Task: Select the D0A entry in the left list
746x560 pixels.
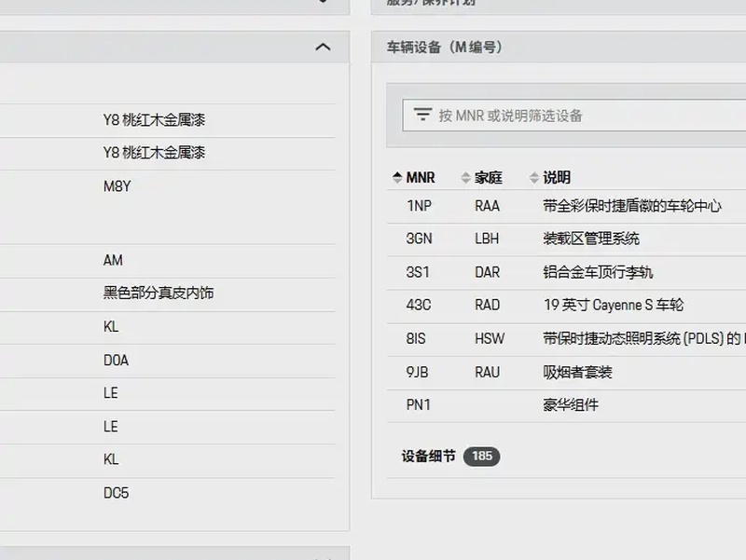Action: coord(116,360)
